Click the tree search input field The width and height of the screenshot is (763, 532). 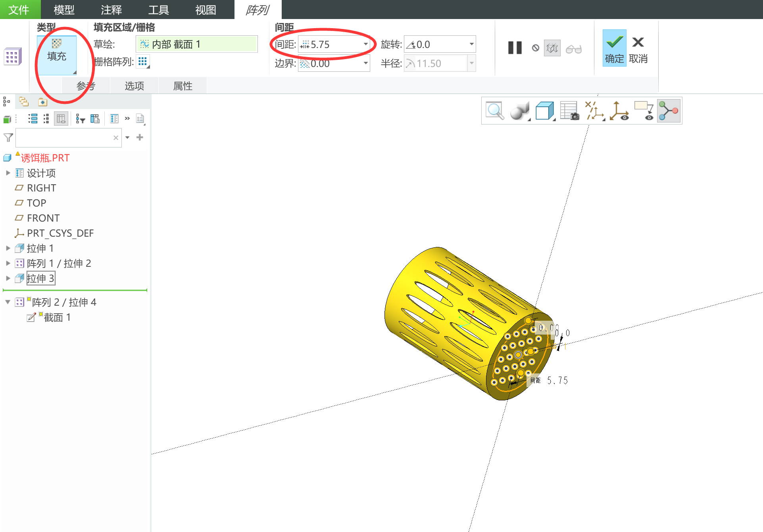click(x=68, y=138)
